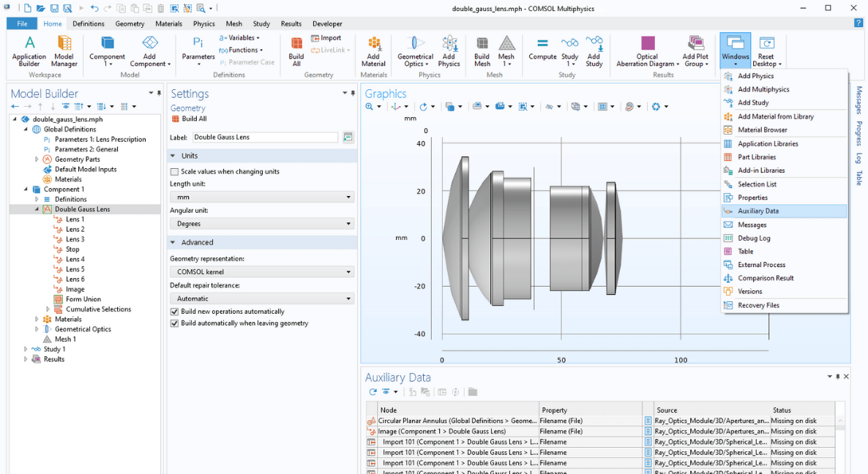The width and height of the screenshot is (868, 474).
Task: Toggle Build automatically when leaving geometry
Action: 174,323
